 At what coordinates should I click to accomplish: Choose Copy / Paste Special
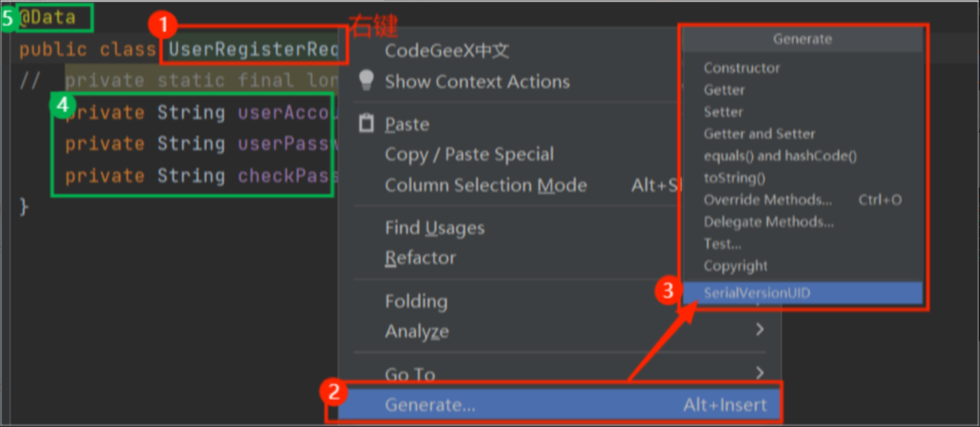469,154
